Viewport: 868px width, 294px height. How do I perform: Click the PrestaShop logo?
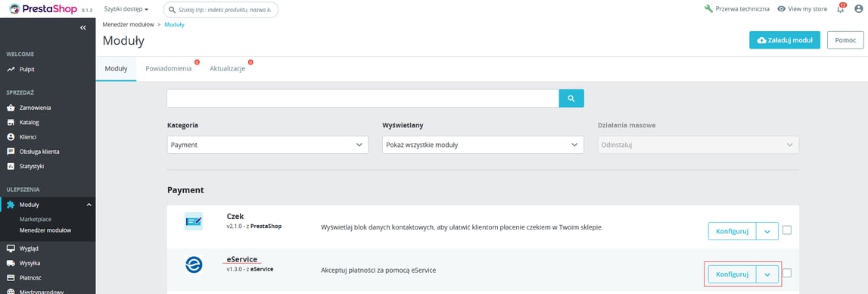pos(42,9)
